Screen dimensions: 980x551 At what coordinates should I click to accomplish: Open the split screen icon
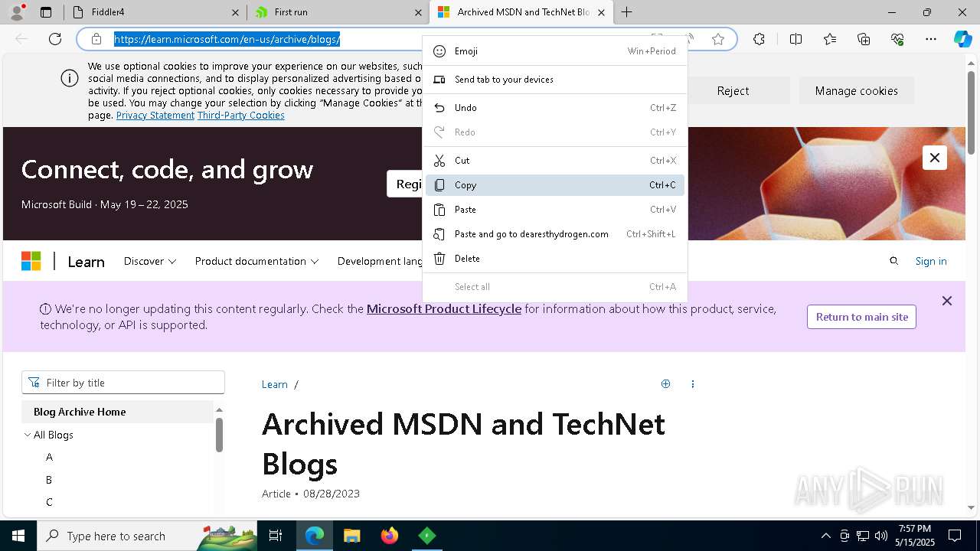[795, 39]
